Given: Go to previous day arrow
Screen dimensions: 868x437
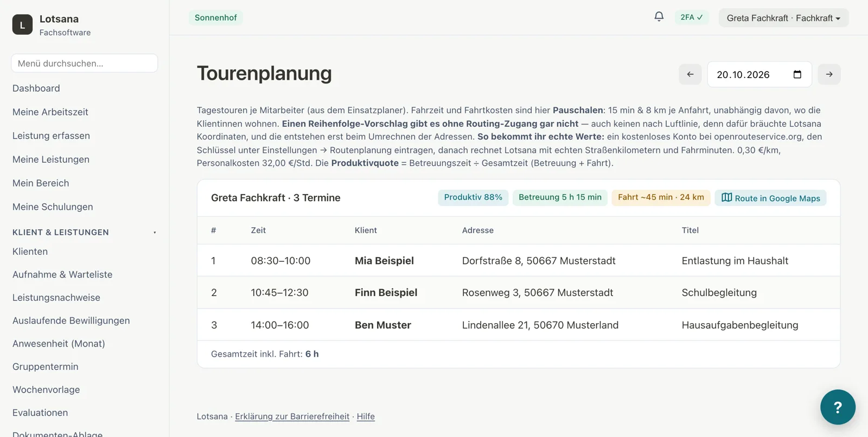Looking at the screenshot, I should pos(690,74).
